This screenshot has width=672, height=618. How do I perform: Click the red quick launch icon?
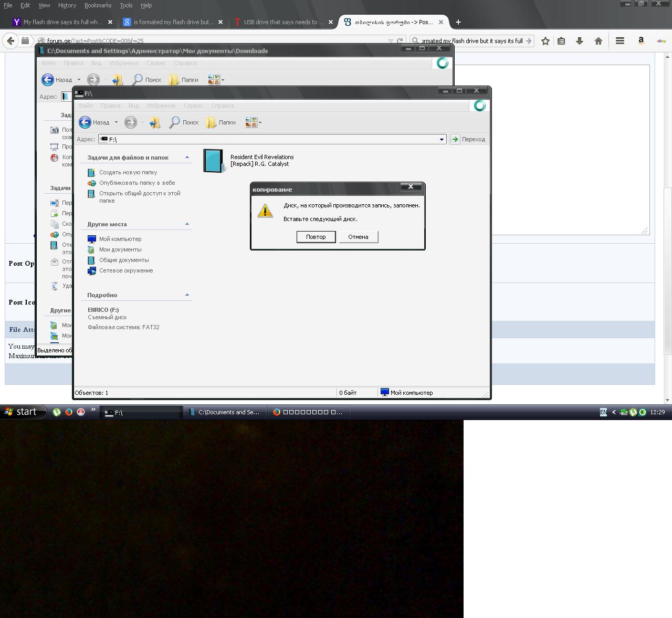coord(81,412)
